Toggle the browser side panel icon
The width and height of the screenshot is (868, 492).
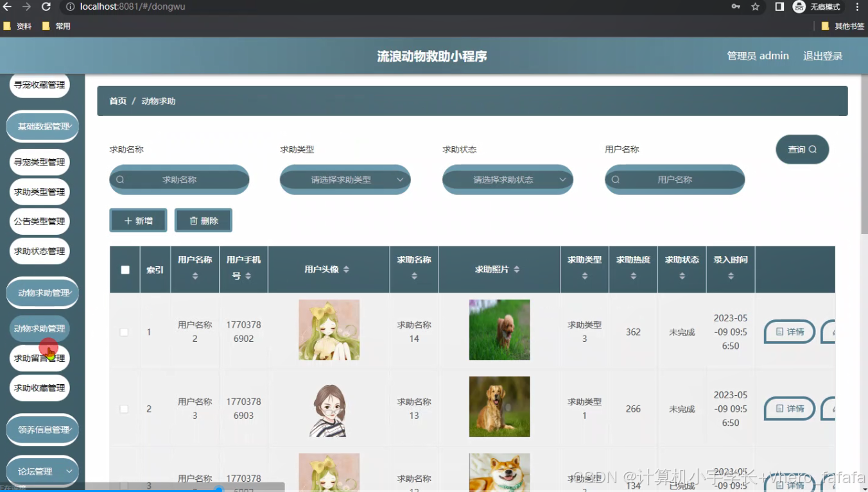(779, 7)
